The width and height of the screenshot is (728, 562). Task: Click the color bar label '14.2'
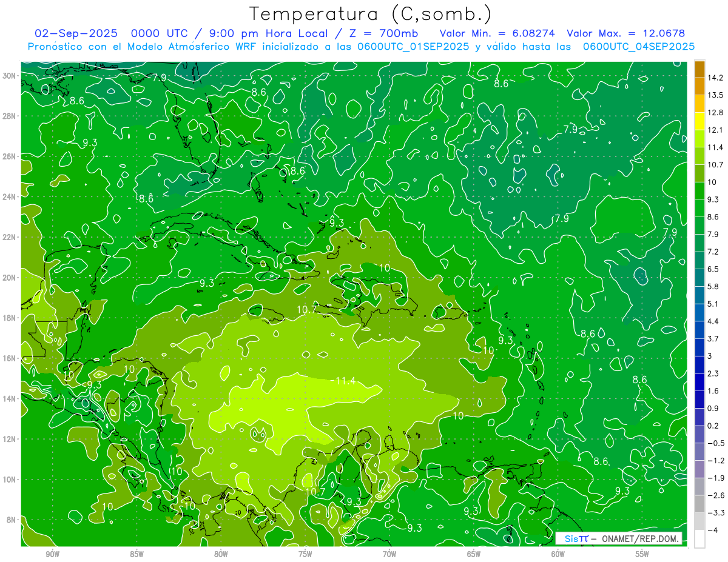pos(715,77)
